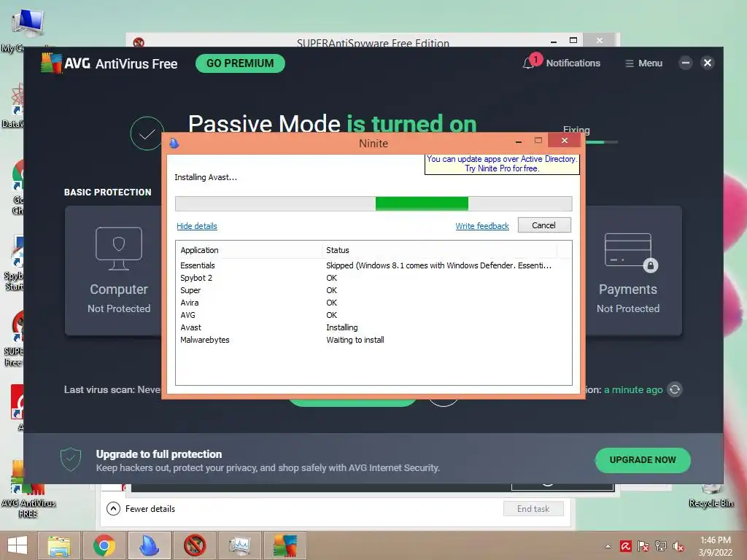The height and width of the screenshot is (560, 747).
Task: Cancel the Ninite installation
Action: point(544,225)
